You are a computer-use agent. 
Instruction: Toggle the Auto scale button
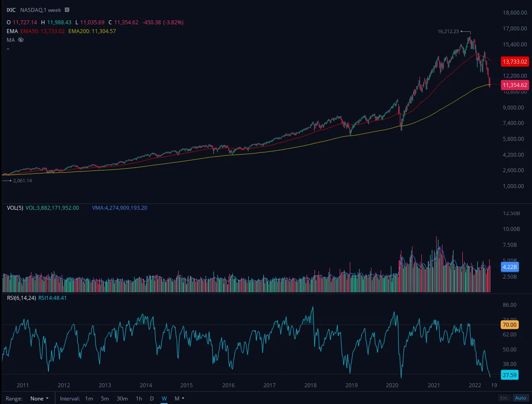[x=521, y=398]
